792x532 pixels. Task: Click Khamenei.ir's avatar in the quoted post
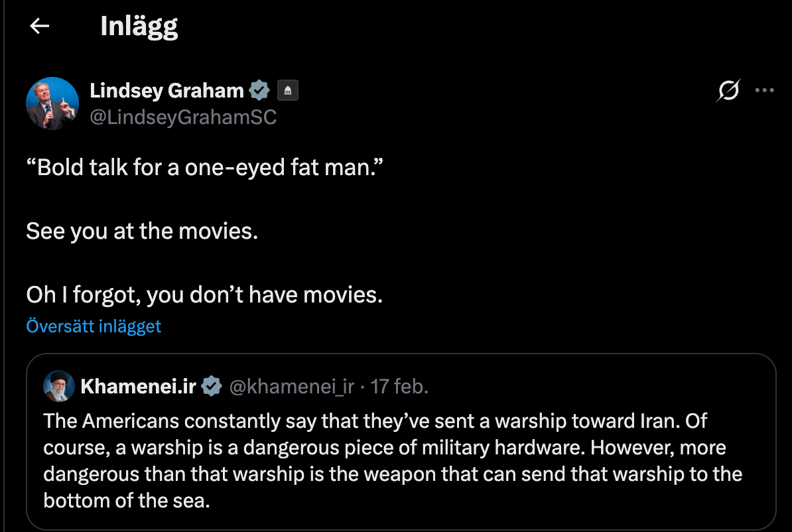(x=58, y=386)
